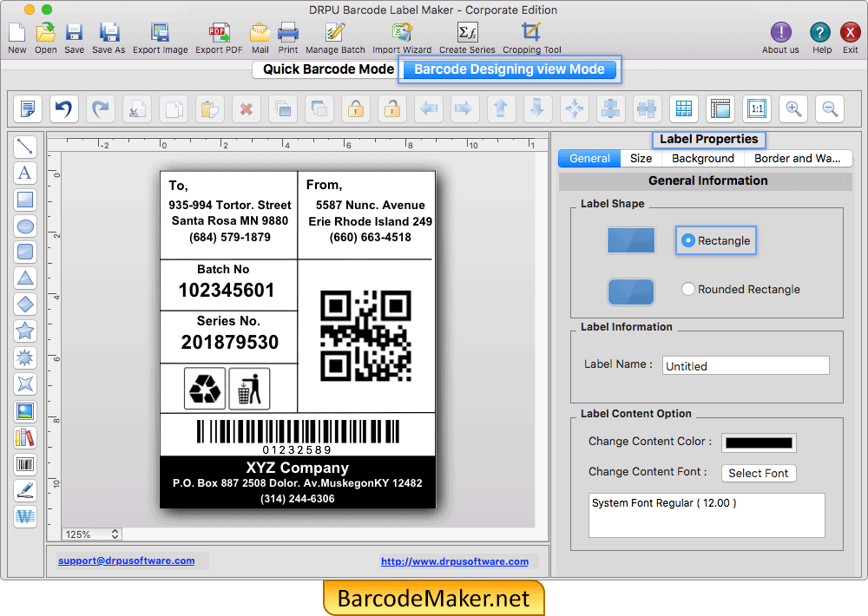This screenshot has height=616, width=868.
Task: Select the Insert Image tool
Action: [x=25, y=411]
